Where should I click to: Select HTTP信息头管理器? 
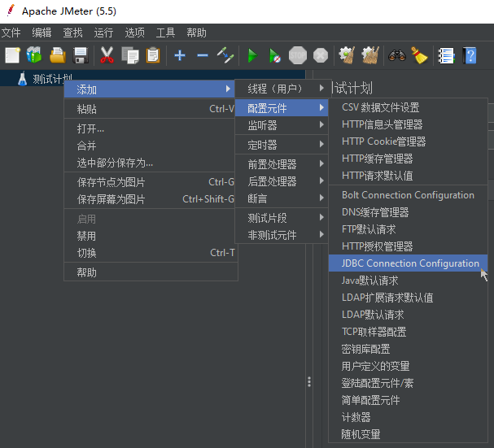[408, 124]
